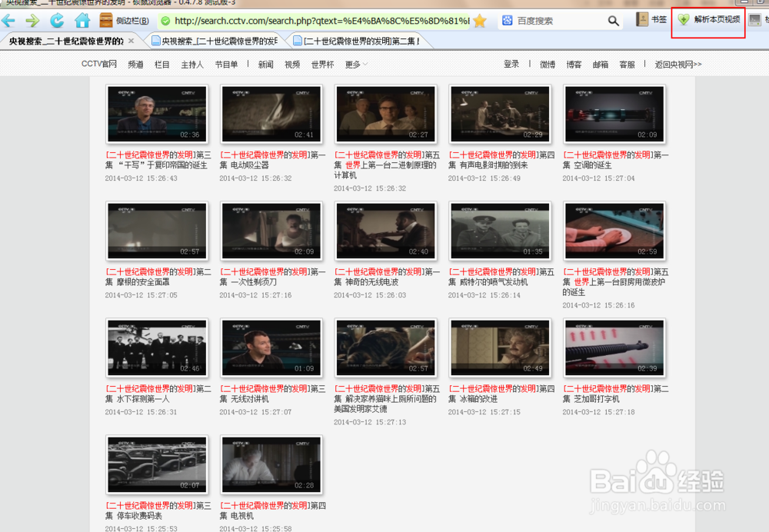Viewport: 769px width, 532px height.
Task: Click the green forward arrow
Action: [x=32, y=21]
